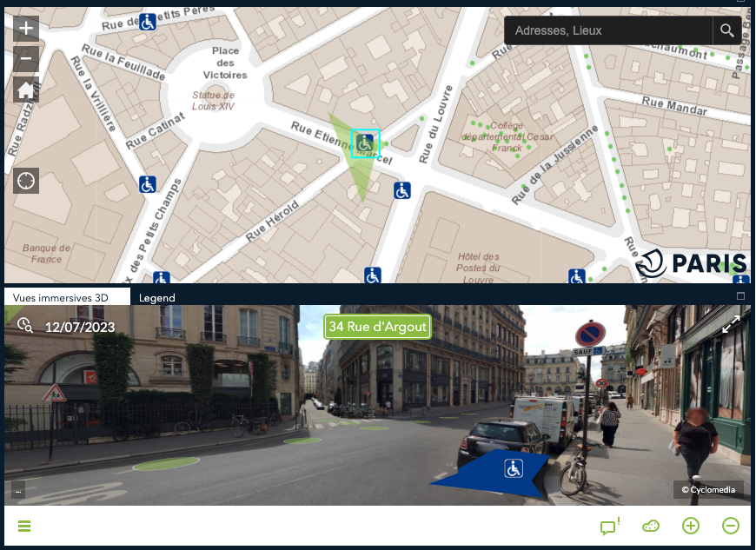
Task: Click the Rue du Louvre street label
Action: (436, 124)
